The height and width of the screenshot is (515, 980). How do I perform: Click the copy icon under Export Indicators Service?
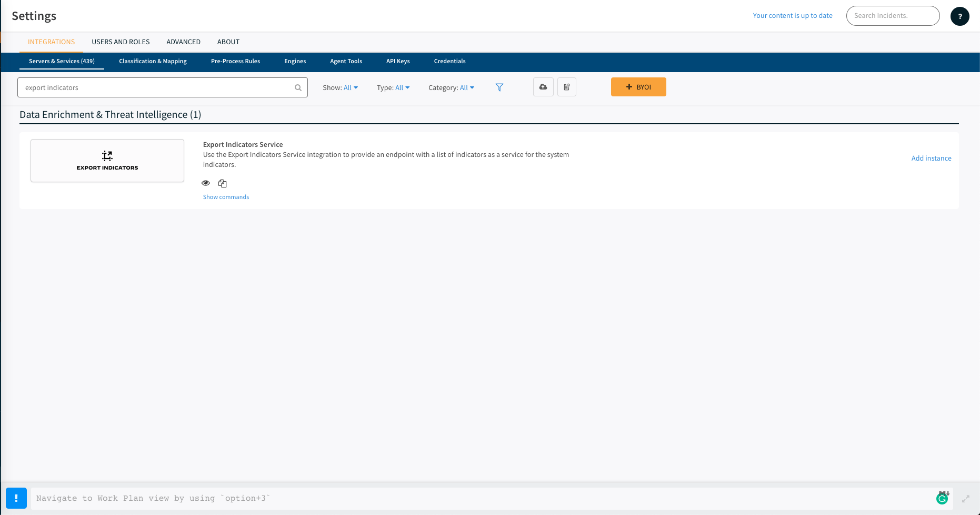(223, 183)
